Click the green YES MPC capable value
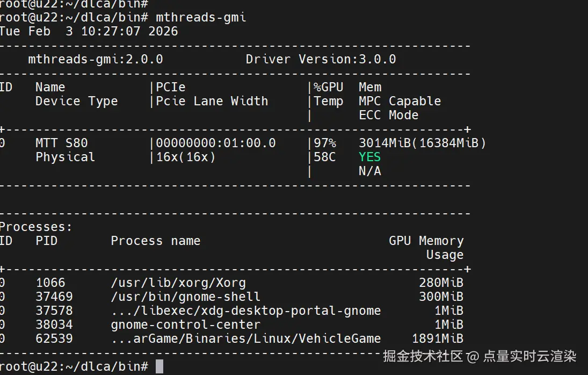 369,157
